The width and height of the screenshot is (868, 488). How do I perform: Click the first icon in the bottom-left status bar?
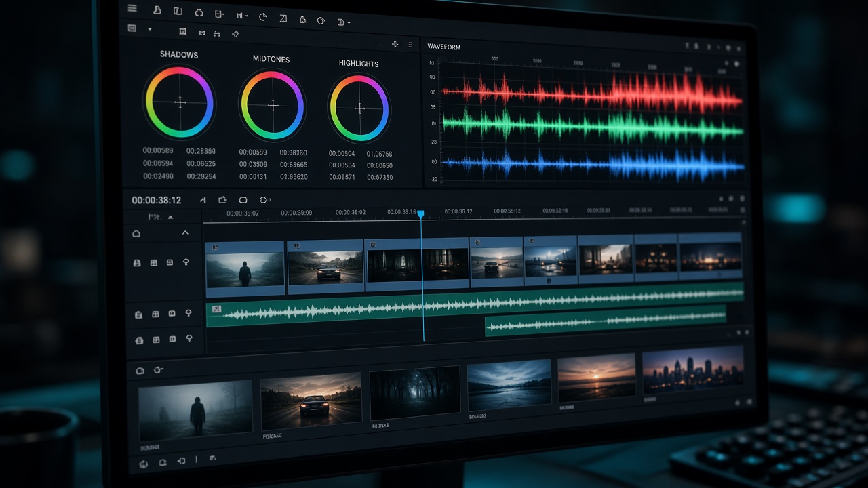[143, 464]
